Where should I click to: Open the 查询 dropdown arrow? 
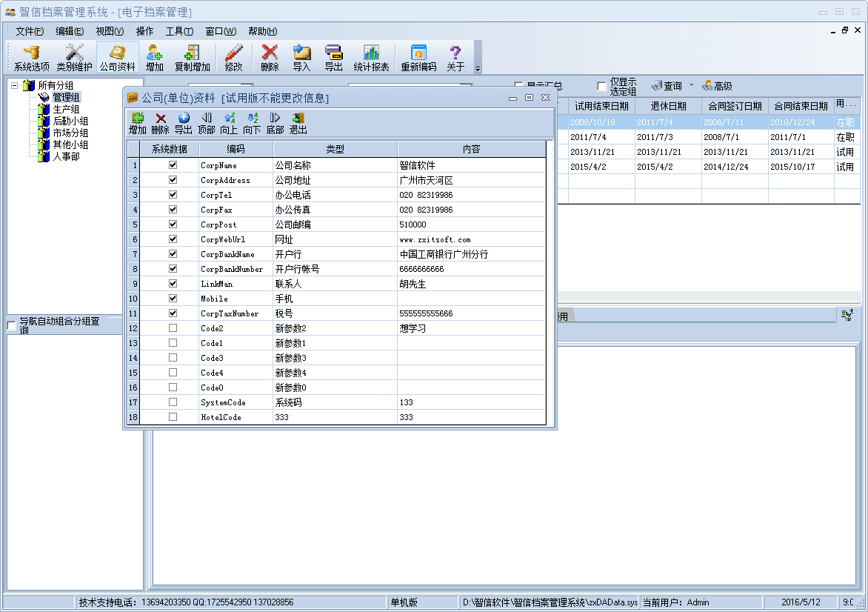coord(691,85)
